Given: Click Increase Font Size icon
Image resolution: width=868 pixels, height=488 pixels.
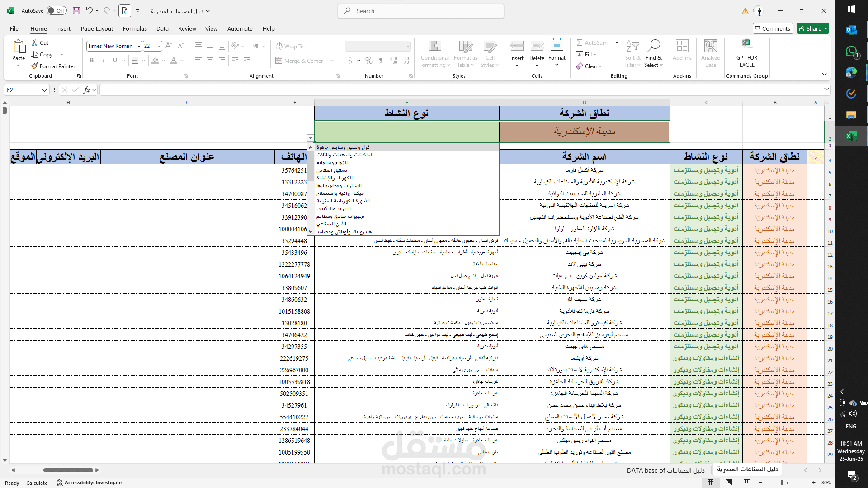Looking at the screenshot, I should [x=169, y=46].
